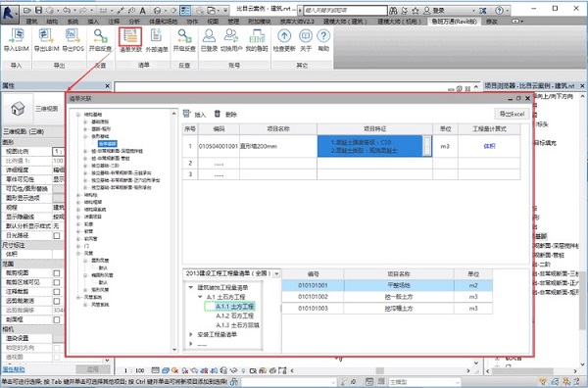588x388 pixels.
Task: Click the 导出LBIM export icon
Action: 46,36
